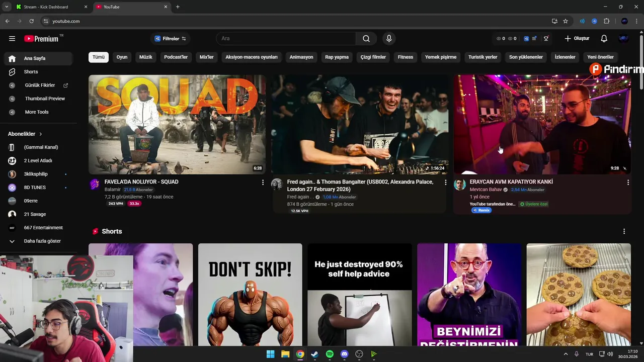
Task: Click the Shorts sidebar icon
Action: pos(12,72)
